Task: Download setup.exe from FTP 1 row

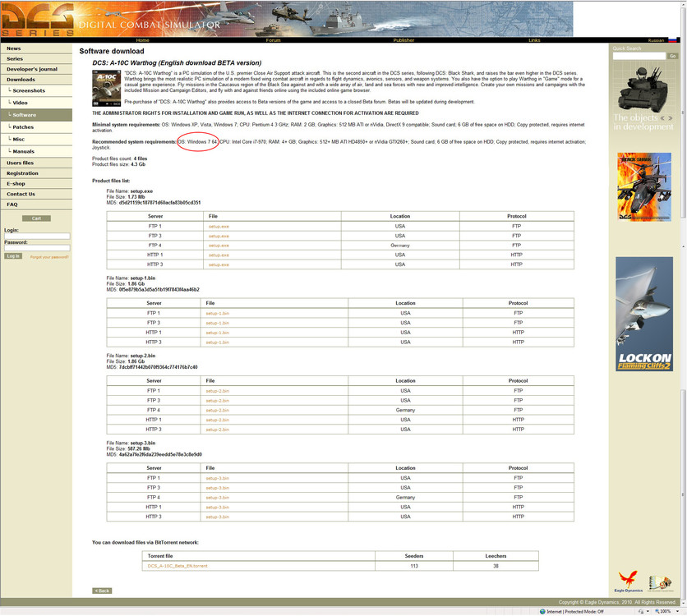Action: click(219, 227)
